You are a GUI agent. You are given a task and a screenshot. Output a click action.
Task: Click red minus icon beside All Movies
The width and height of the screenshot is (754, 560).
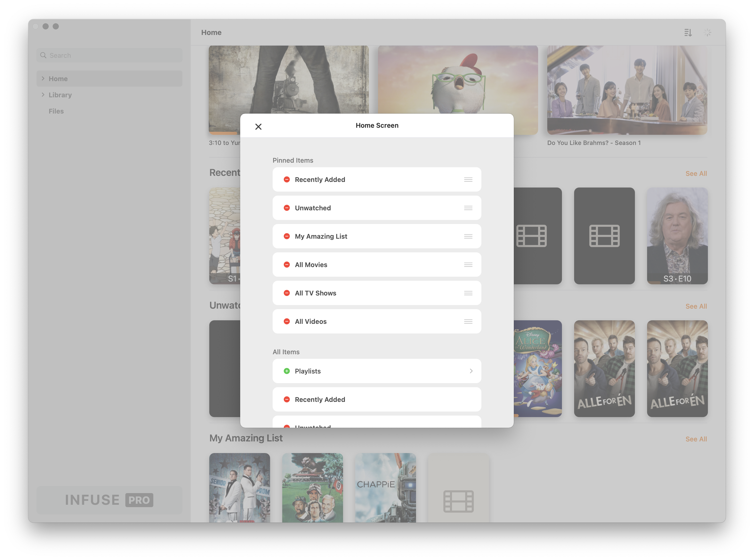287,265
